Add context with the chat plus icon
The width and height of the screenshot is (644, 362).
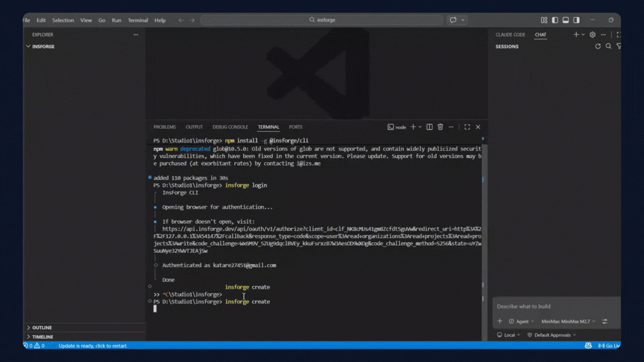tap(500, 321)
